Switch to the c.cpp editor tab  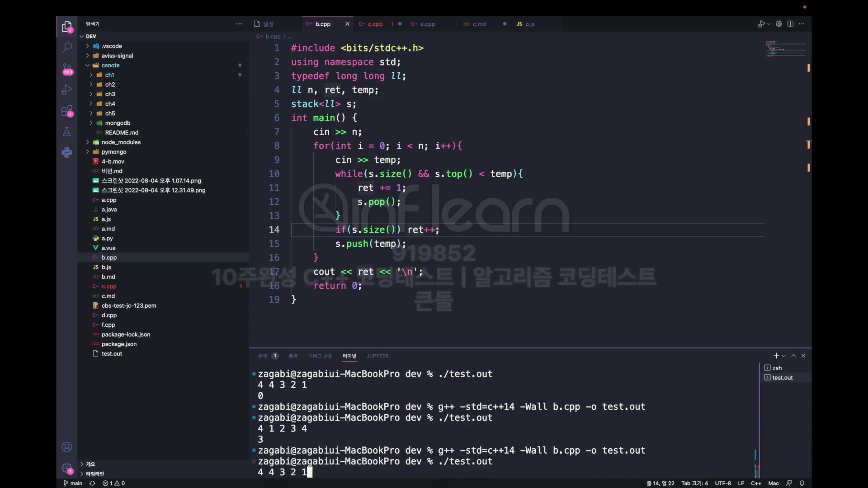pos(375,24)
